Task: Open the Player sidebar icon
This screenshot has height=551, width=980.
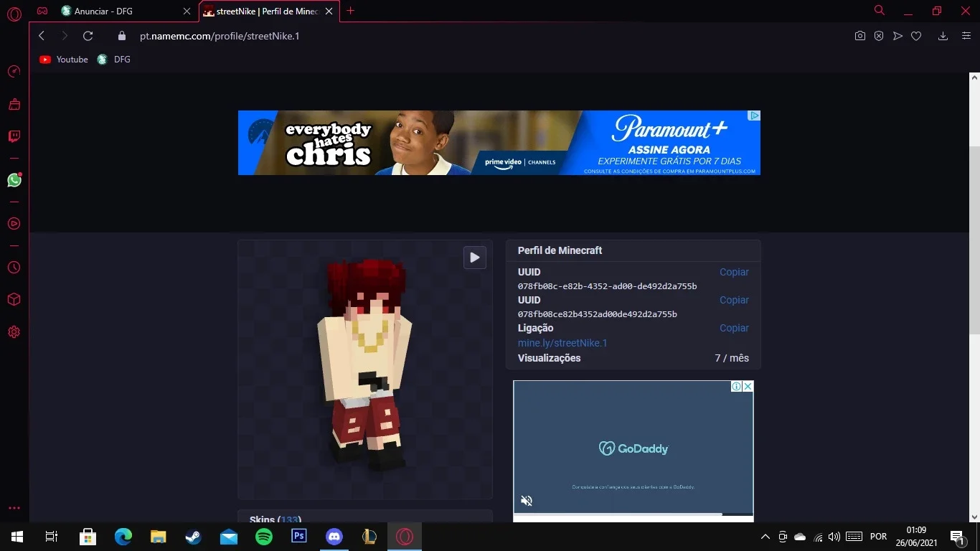Action: coord(14,224)
